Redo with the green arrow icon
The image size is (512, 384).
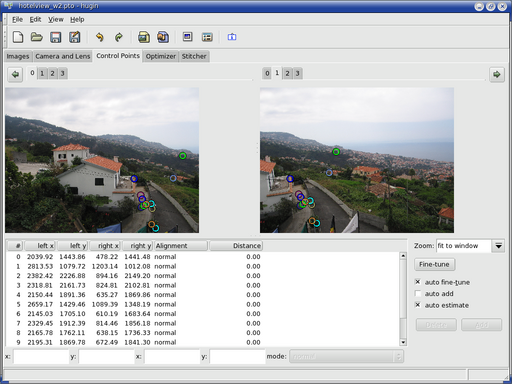click(x=119, y=37)
